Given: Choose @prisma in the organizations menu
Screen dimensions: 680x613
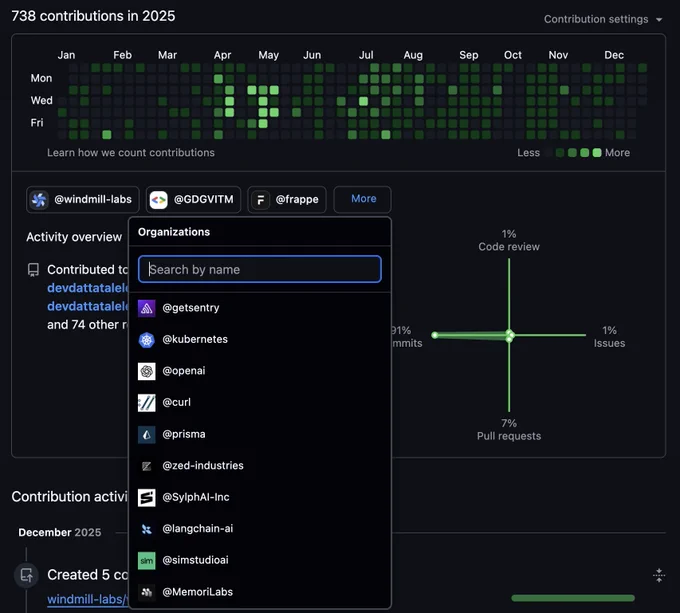Looking at the screenshot, I should [260, 434].
